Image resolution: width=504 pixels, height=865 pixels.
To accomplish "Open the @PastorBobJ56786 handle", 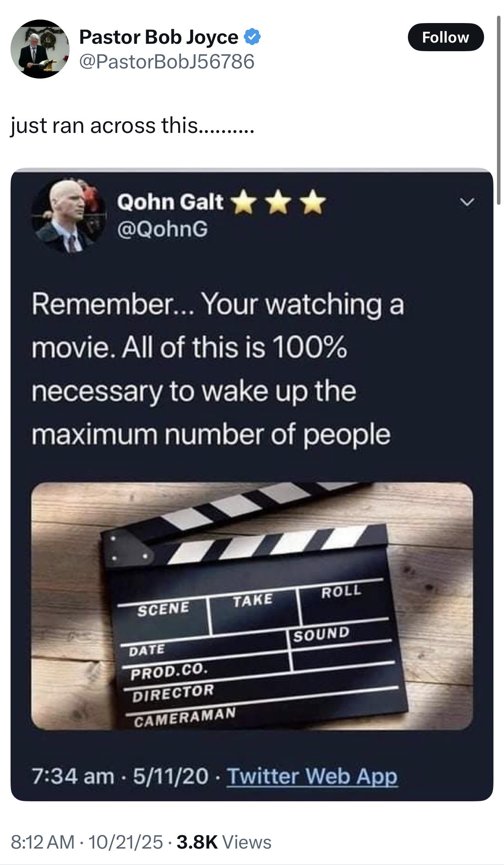I will pos(167,62).
